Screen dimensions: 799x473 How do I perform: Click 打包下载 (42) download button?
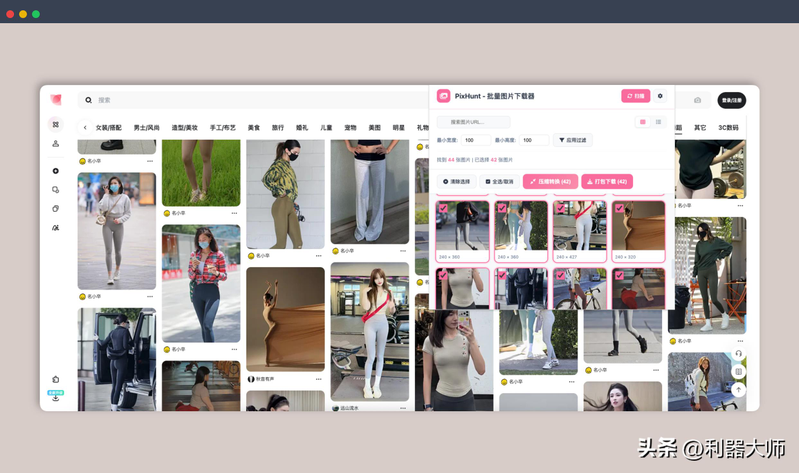coord(607,181)
